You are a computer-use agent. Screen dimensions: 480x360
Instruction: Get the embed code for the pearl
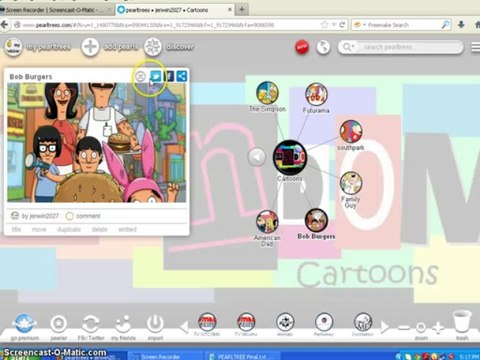coord(127,229)
